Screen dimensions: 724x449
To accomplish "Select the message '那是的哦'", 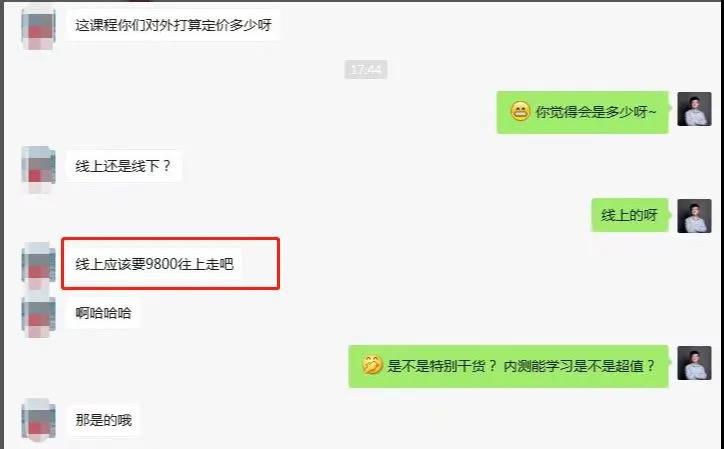I will (103, 420).
